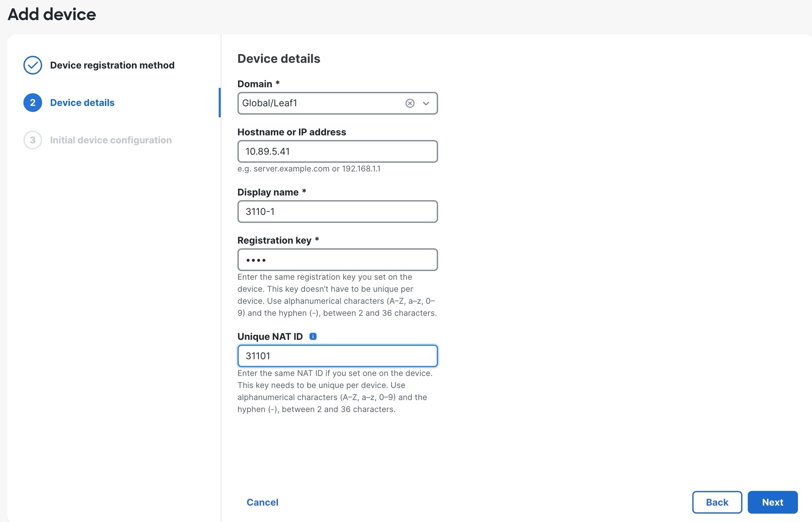Clear the Domain selection with the x icon

[410, 103]
